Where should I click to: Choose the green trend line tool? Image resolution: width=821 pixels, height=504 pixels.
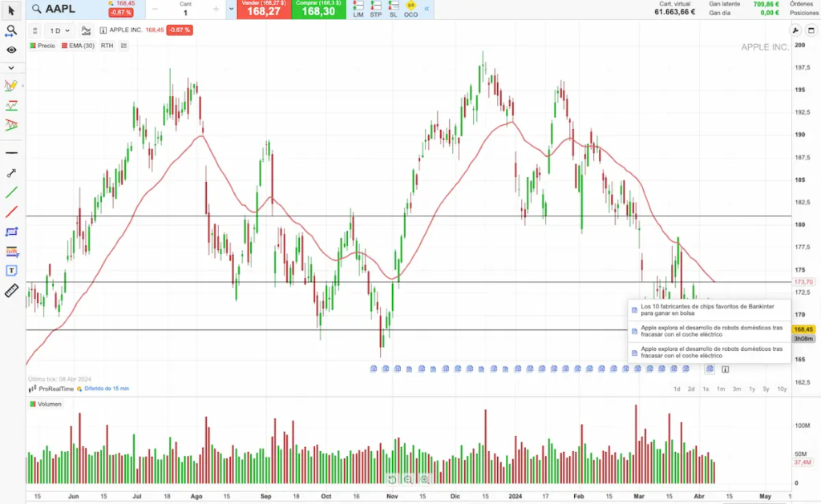[11, 192]
